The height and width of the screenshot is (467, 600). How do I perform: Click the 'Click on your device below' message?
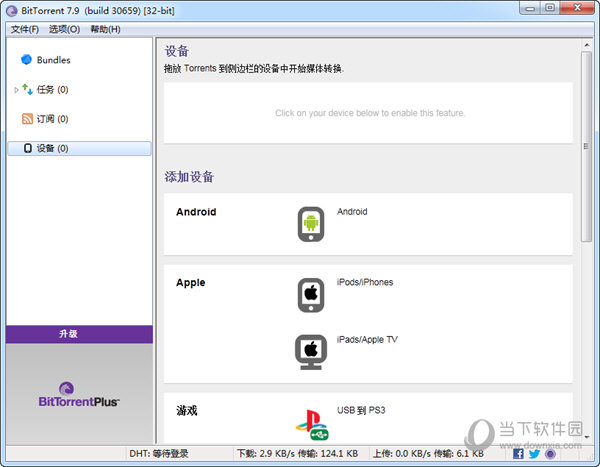click(x=370, y=113)
